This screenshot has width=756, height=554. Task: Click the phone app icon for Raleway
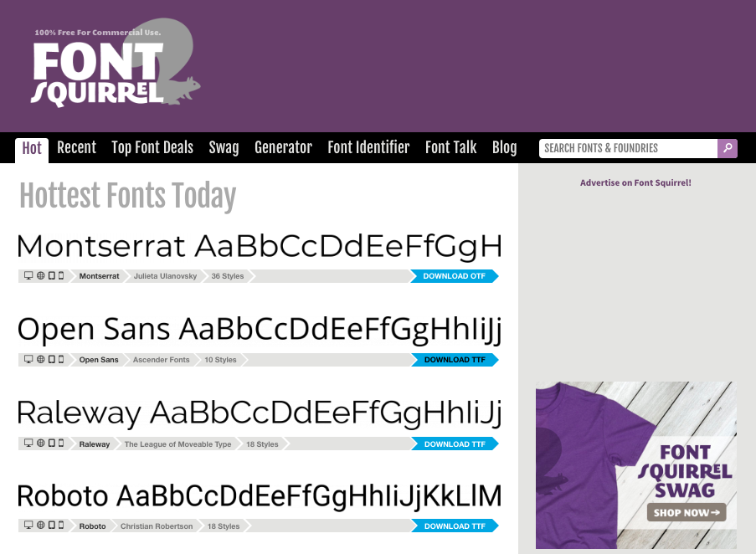pos(61,444)
